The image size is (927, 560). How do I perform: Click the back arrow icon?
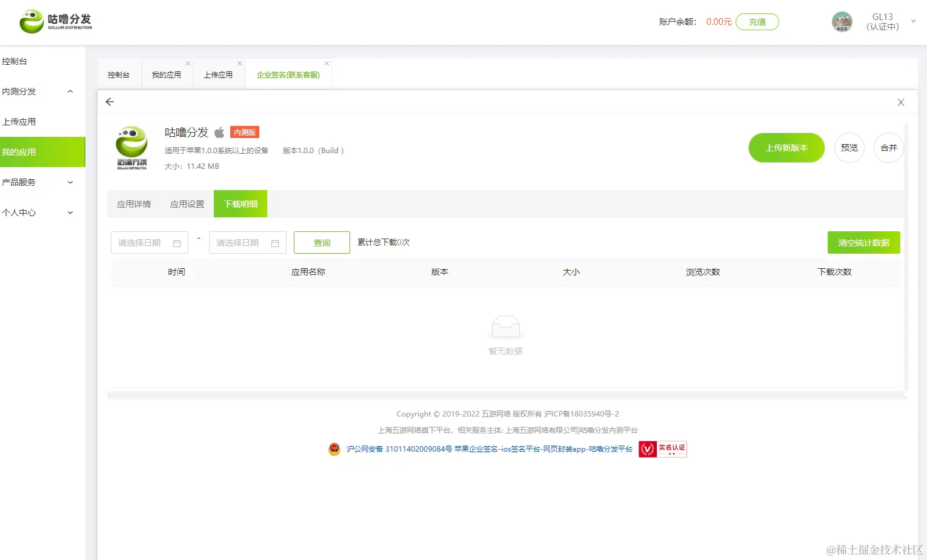[110, 102]
